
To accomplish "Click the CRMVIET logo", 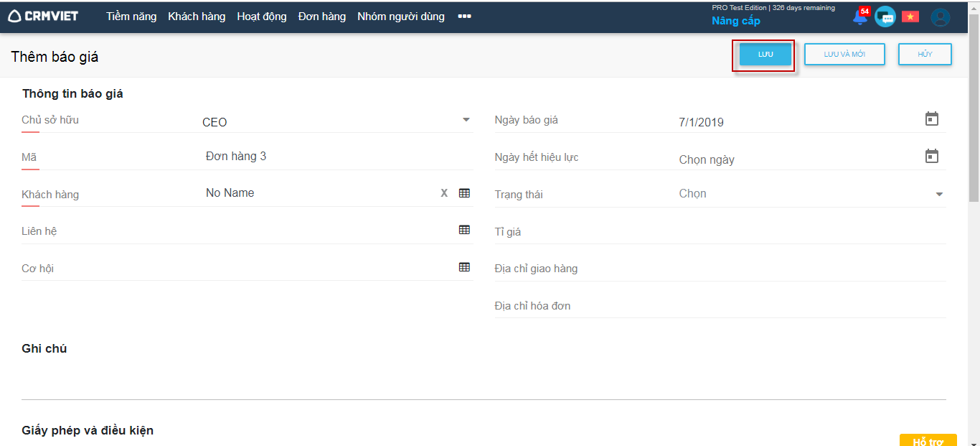I will click(43, 16).
